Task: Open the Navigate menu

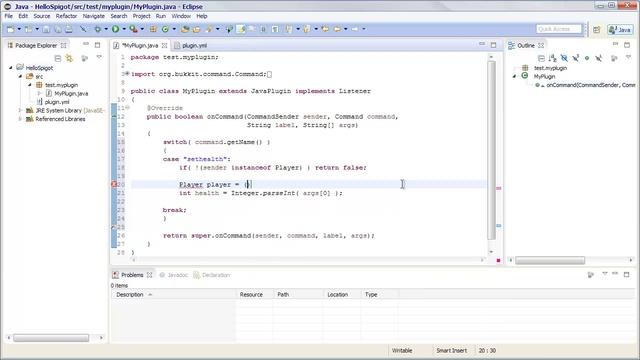Action: (x=93, y=16)
